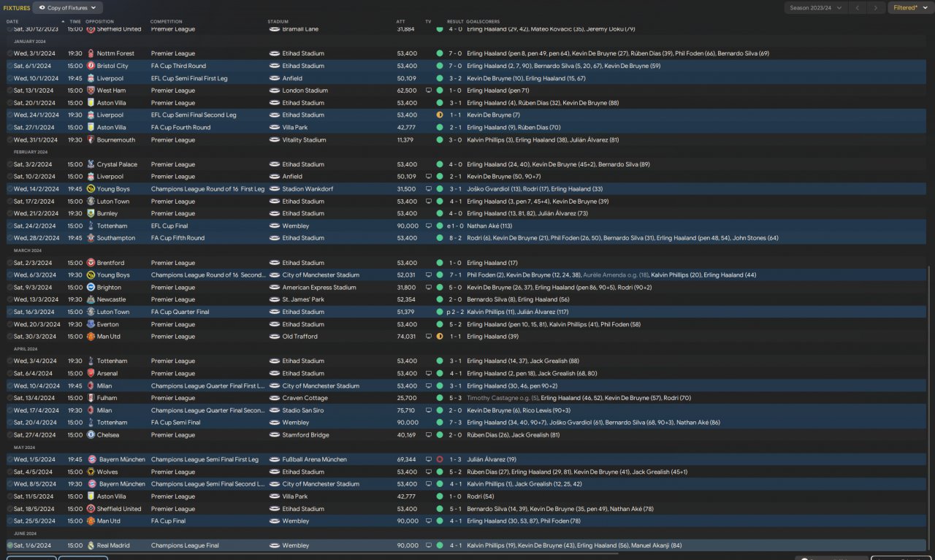Viewport: 935px width, 560px height.
Task: Open the Man Utd FA Cup Final fixture
Action: pyautogui.click(x=467, y=521)
